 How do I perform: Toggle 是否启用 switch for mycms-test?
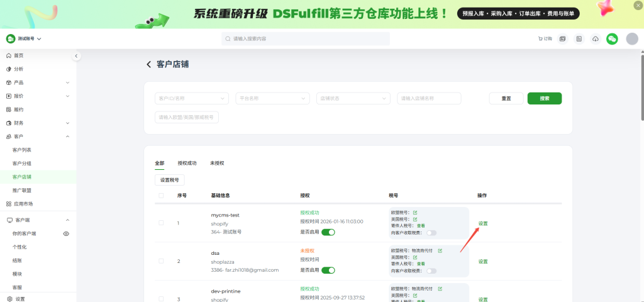[328, 232]
